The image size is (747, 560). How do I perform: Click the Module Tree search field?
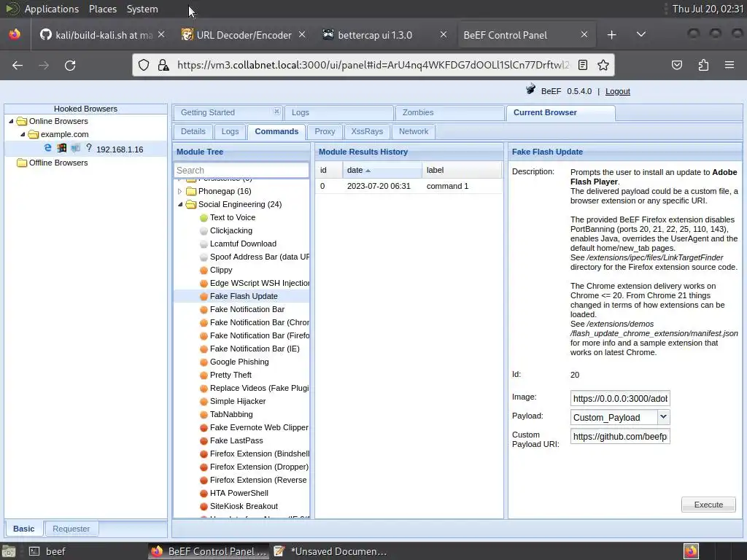coord(241,170)
